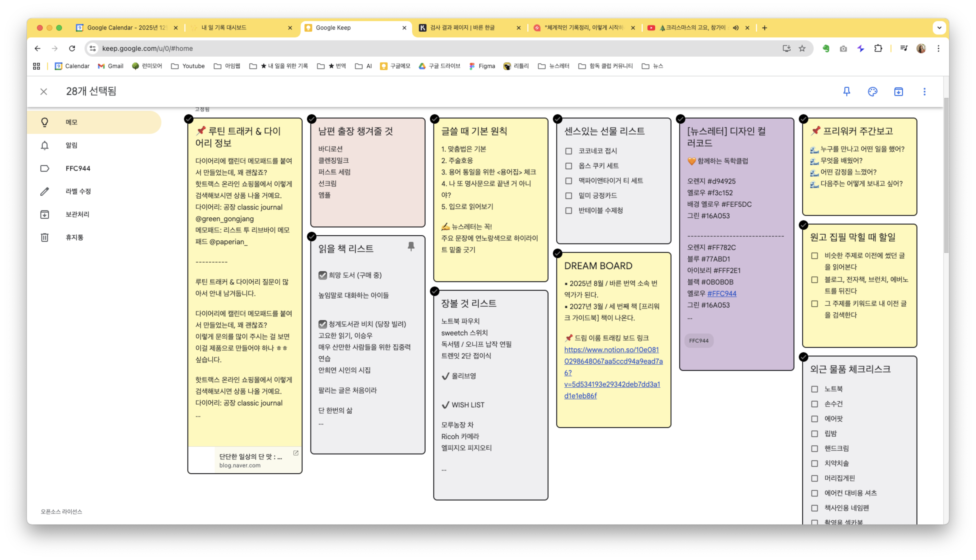The width and height of the screenshot is (976, 560).
Task: Expand Chrome tab search dropdown arrow
Action: (939, 28)
